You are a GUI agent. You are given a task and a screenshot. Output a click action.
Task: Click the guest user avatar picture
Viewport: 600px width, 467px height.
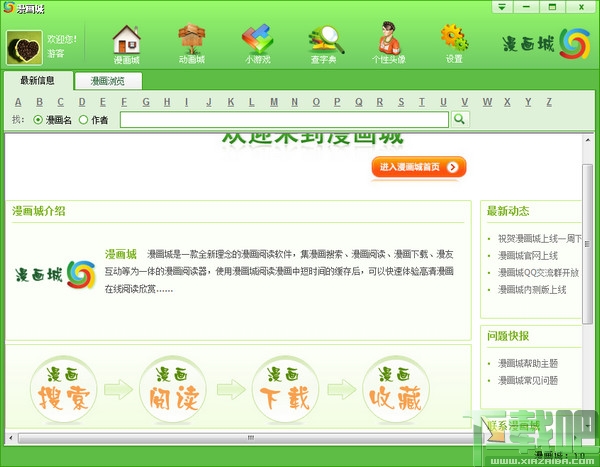(x=24, y=48)
